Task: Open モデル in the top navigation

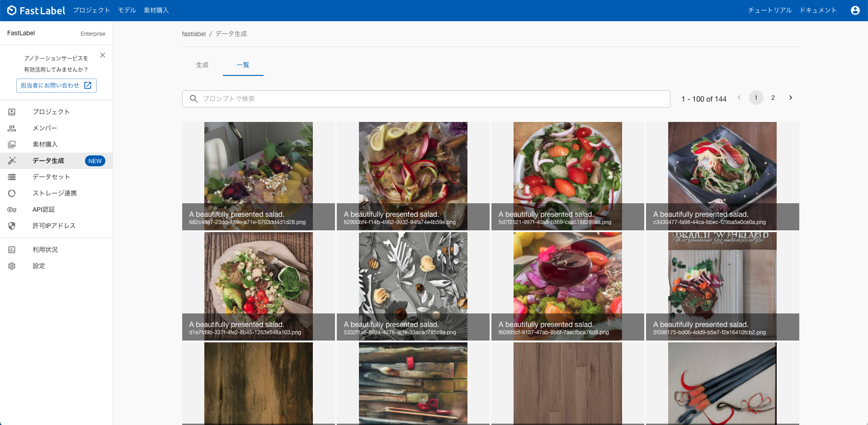Action: tap(127, 10)
